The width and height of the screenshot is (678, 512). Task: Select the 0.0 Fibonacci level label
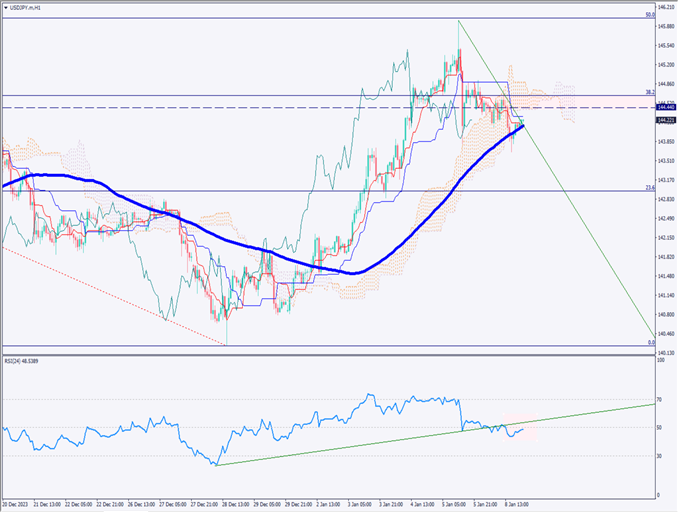point(651,343)
